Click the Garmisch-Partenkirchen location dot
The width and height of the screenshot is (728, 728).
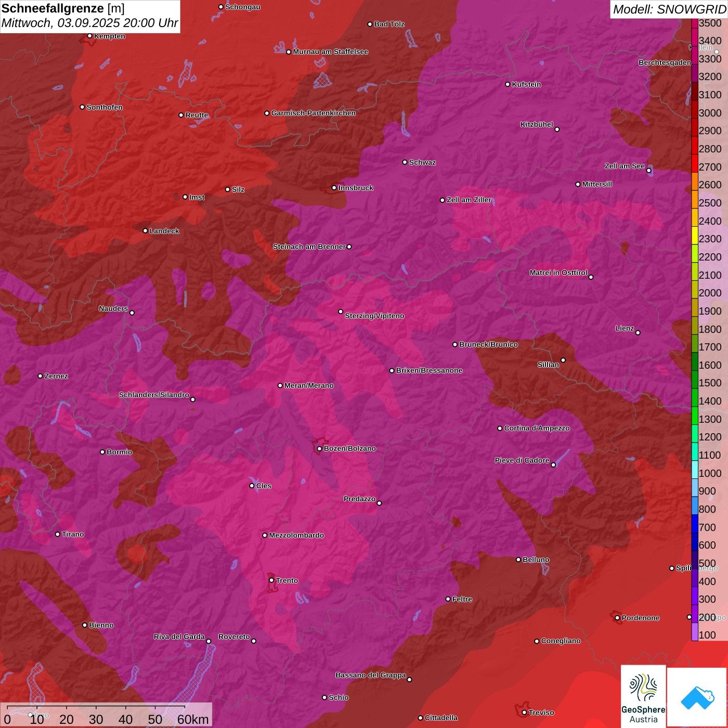(x=267, y=113)
